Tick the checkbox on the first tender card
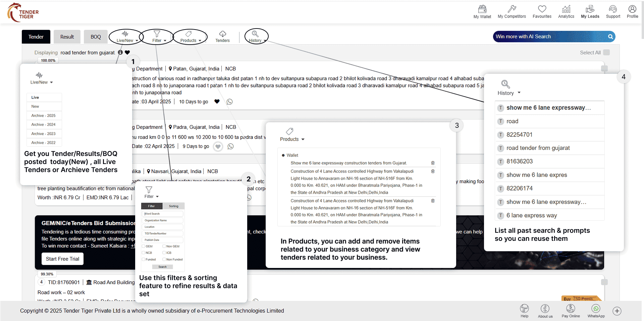644x321 pixels. coord(604,68)
